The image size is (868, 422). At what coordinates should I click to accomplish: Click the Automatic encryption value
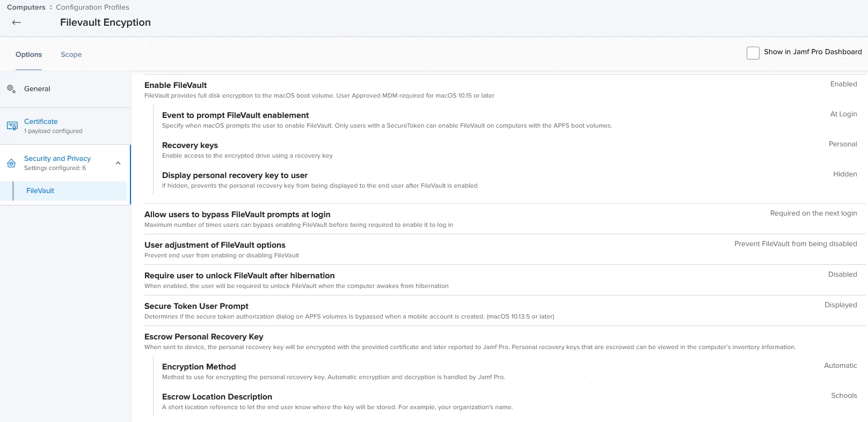841,366
